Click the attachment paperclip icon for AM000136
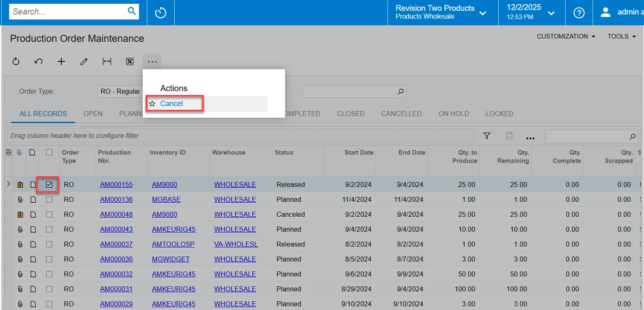644x310 pixels. (20, 200)
